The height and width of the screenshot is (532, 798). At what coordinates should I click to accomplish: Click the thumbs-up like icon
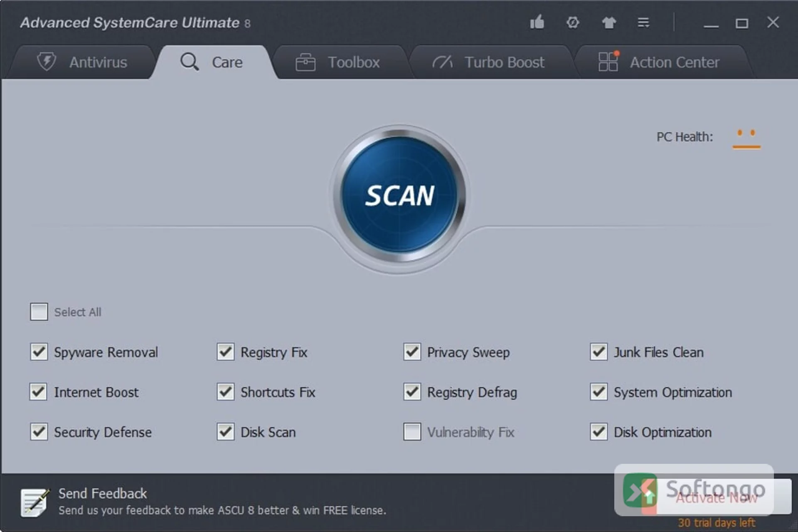point(537,22)
